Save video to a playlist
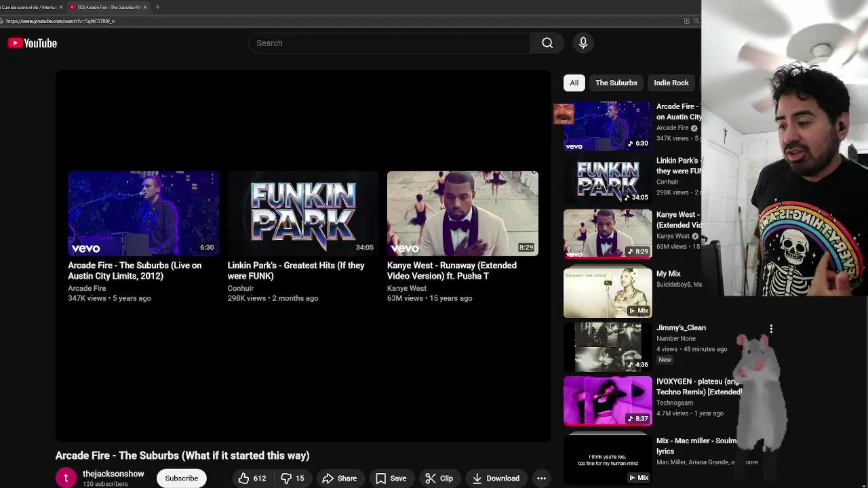 391,479
